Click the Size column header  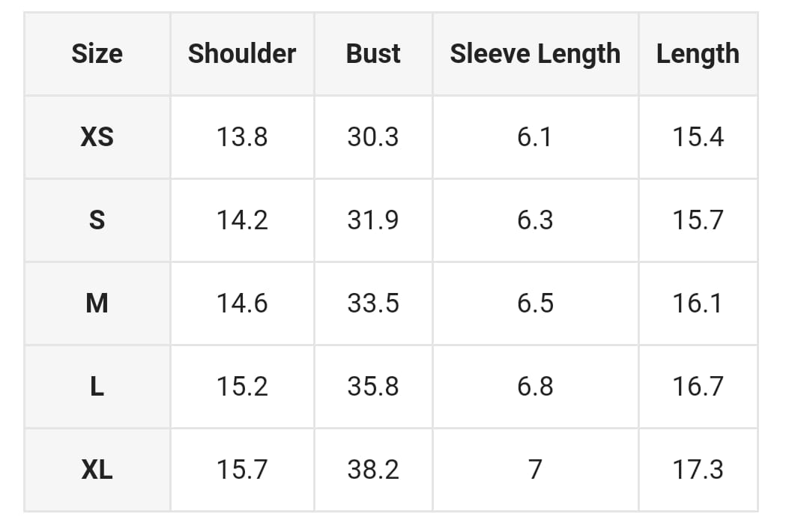tap(97, 54)
